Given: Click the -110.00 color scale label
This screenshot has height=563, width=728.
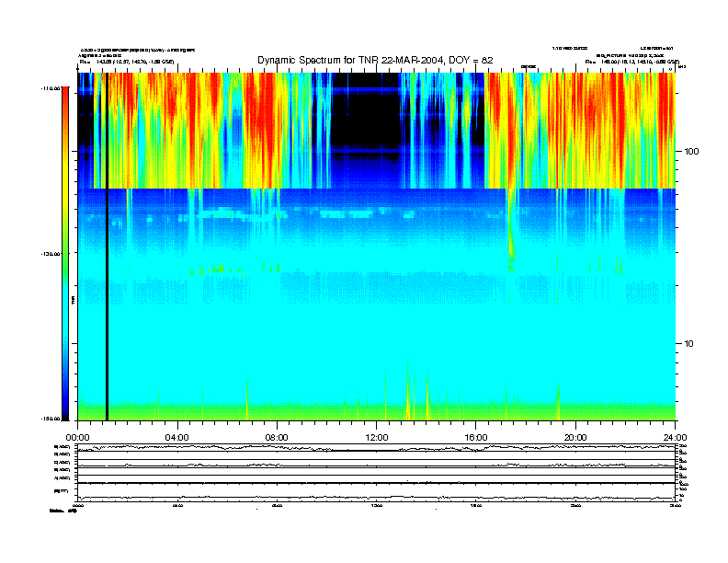Looking at the screenshot, I should click(51, 87).
